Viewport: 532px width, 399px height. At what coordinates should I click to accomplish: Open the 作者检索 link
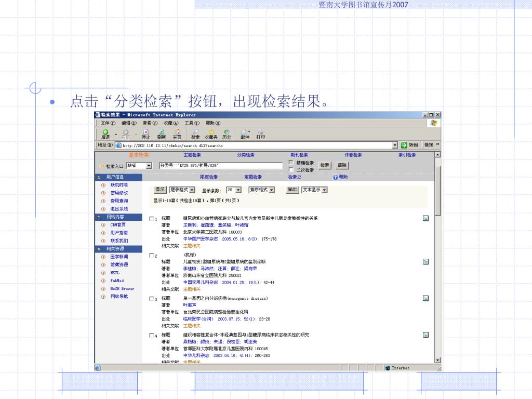(x=353, y=155)
